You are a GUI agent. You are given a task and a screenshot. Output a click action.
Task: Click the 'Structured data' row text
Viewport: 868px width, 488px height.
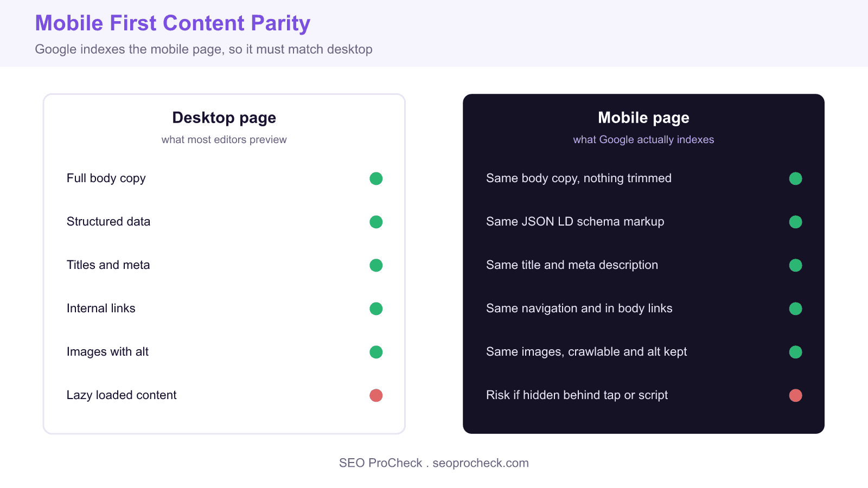pos(108,221)
